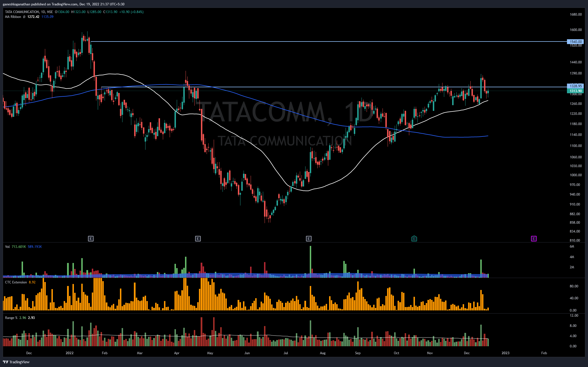Click the Aug label on the time axis

click(x=323, y=353)
